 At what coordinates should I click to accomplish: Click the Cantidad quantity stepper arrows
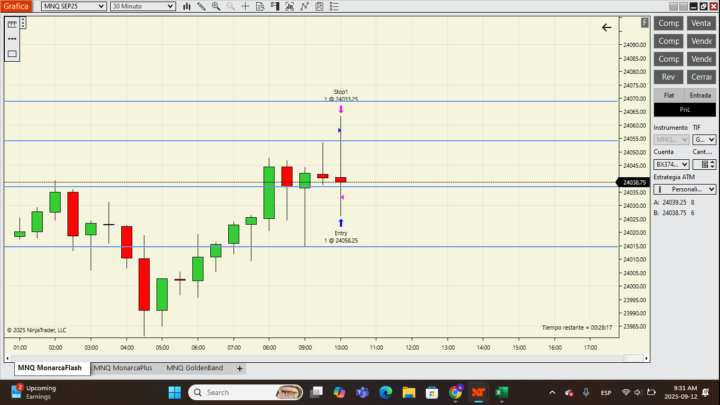point(712,164)
